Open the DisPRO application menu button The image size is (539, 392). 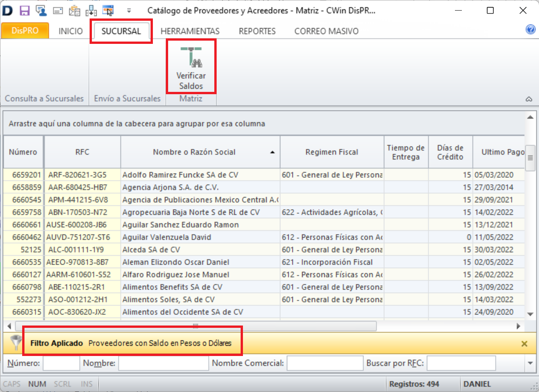pyautogui.click(x=25, y=31)
